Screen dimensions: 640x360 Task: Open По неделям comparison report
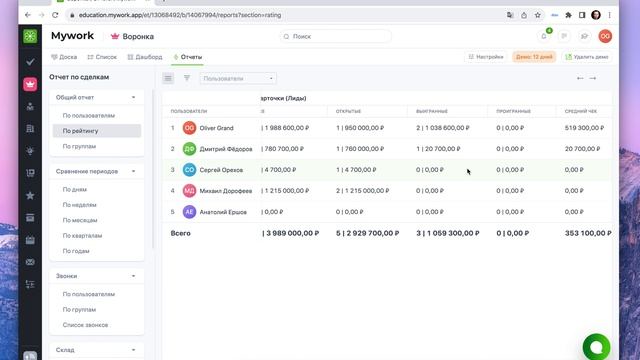80,205
